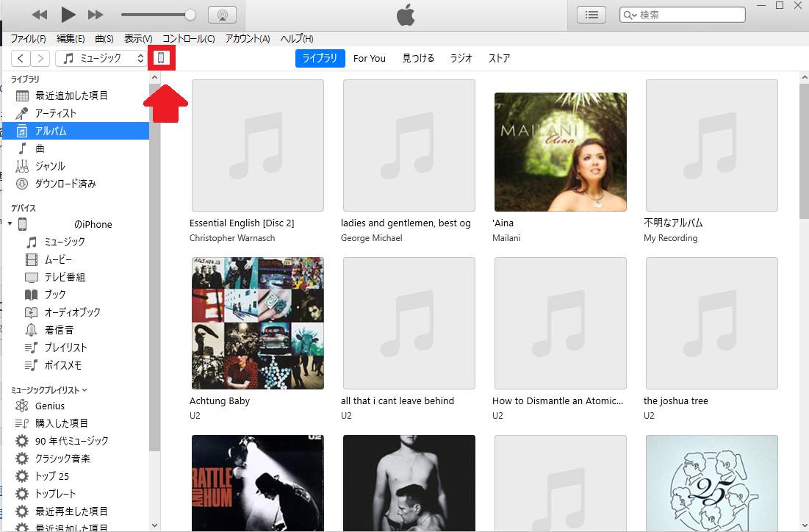Image resolution: width=809 pixels, height=532 pixels.
Task: Click the view switcher icon near the search box
Action: 592,14
